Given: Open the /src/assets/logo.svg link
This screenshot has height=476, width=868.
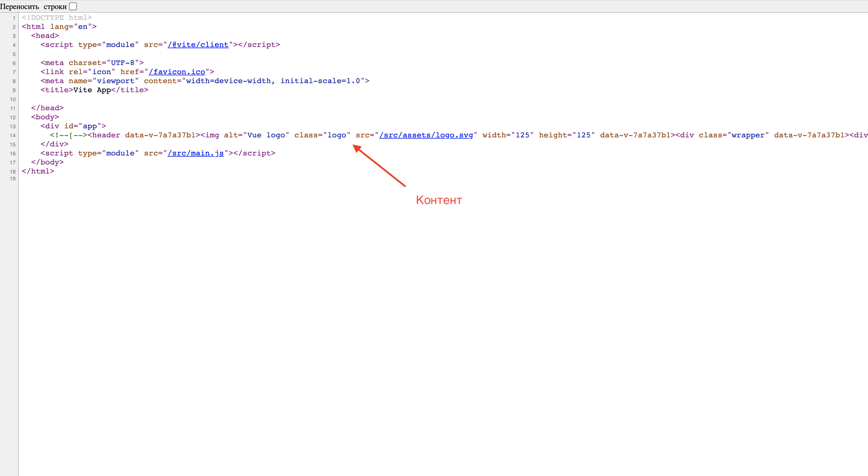Looking at the screenshot, I should tap(426, 135).
